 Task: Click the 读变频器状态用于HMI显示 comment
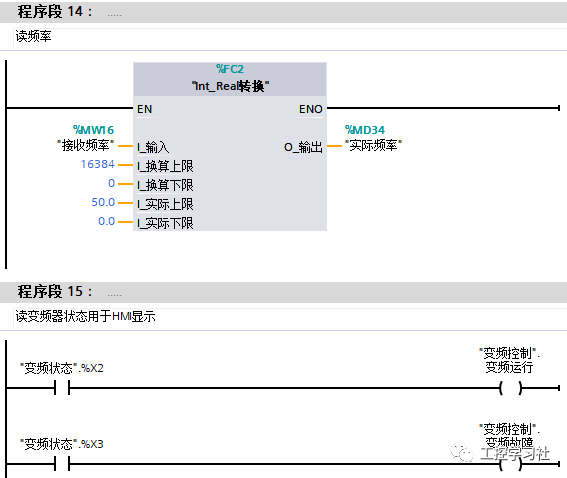pos(85,316)
